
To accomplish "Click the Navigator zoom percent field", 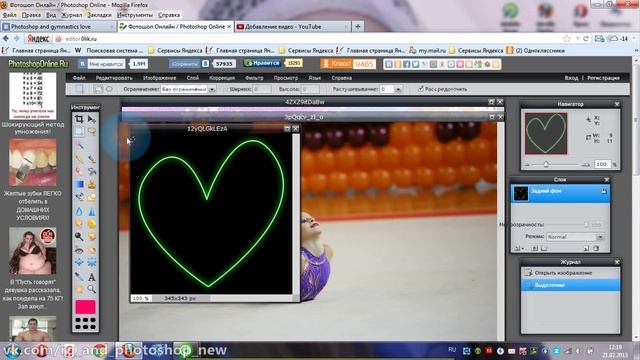I will [x=602, y=164].
